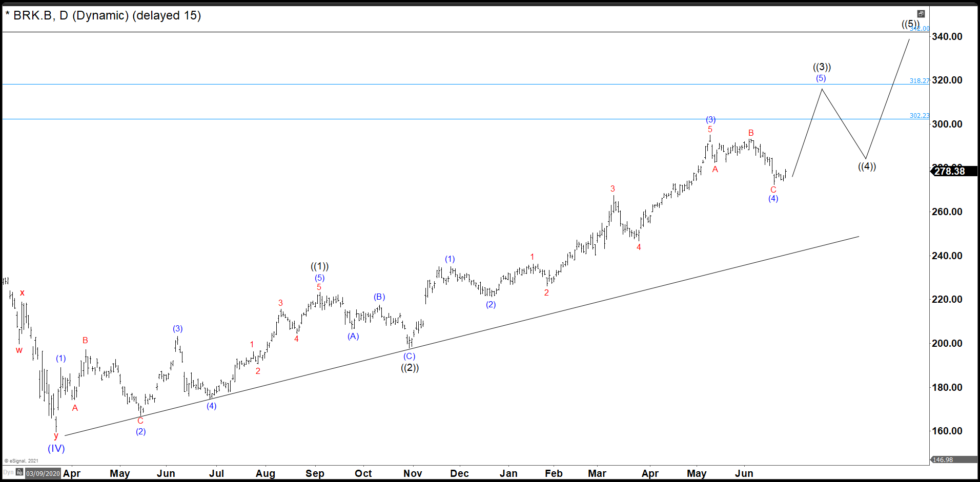The height and width of the screenshot is (482, 980).
Task: Click the ((2)) wave label near November
Action: 410,367
